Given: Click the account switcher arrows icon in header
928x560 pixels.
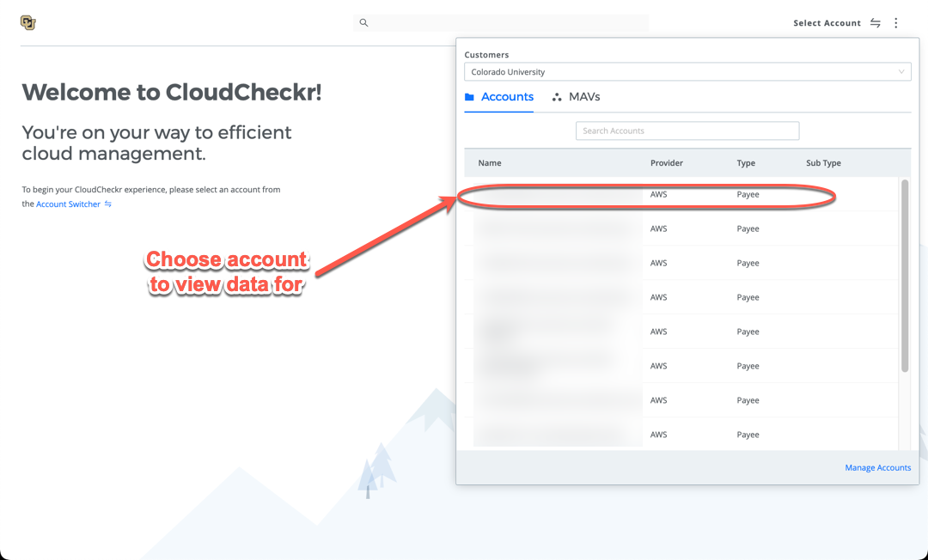Looking at the screenshot, I should pyautogui.click(x=876, y=23).
